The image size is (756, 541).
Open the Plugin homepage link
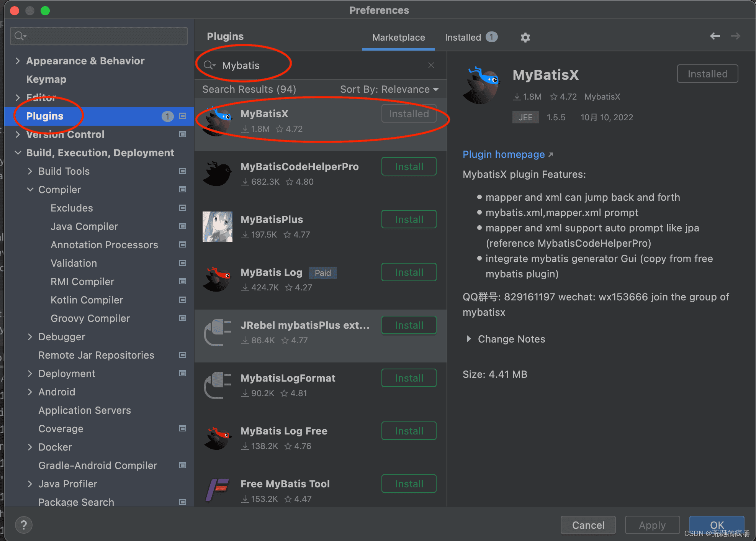(503, 154)
